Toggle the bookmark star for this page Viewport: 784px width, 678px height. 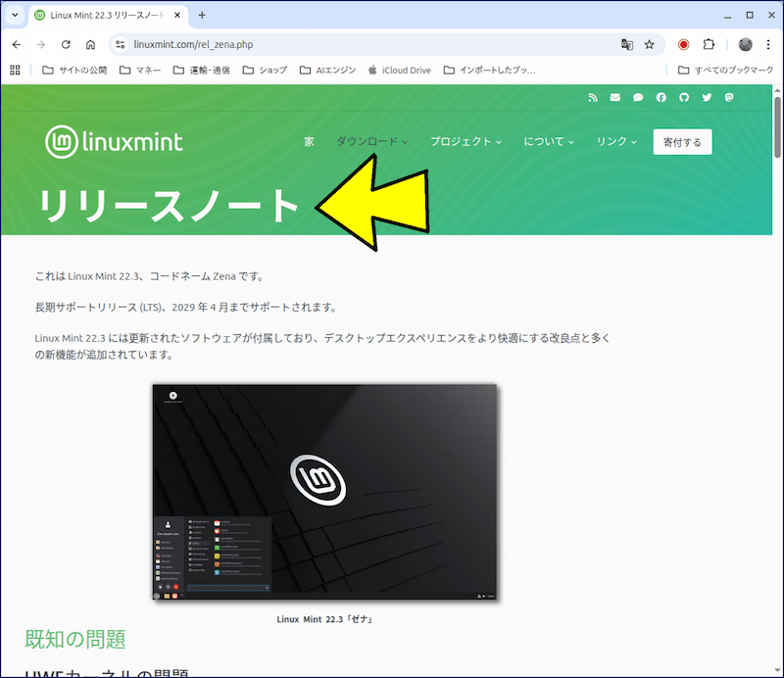pos(649,44)
